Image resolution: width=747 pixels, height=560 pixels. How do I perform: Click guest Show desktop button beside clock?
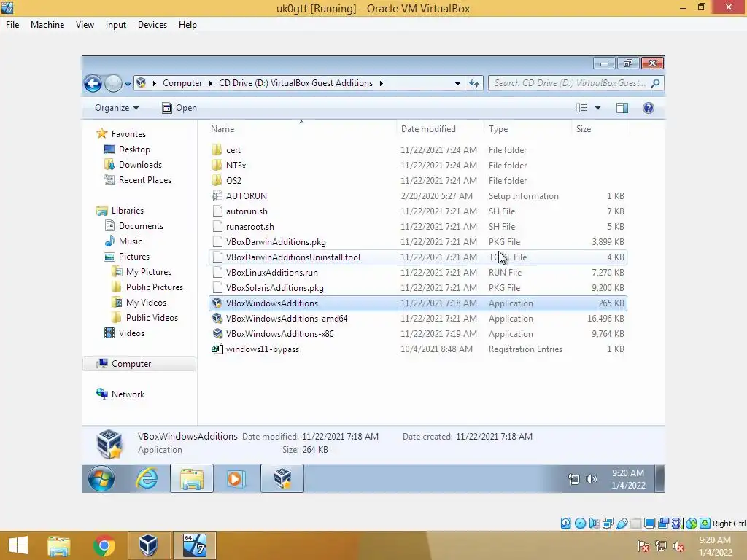tap(659, 478)
